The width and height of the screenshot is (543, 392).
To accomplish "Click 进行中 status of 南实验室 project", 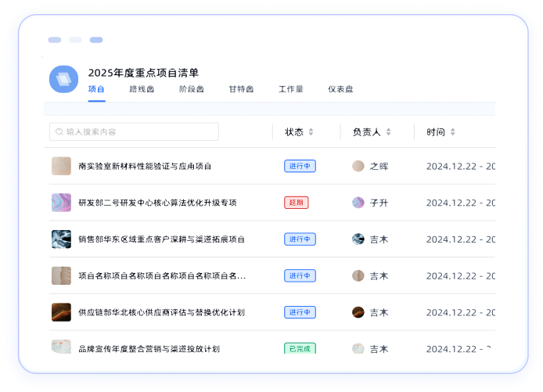I will click(300, 166).
